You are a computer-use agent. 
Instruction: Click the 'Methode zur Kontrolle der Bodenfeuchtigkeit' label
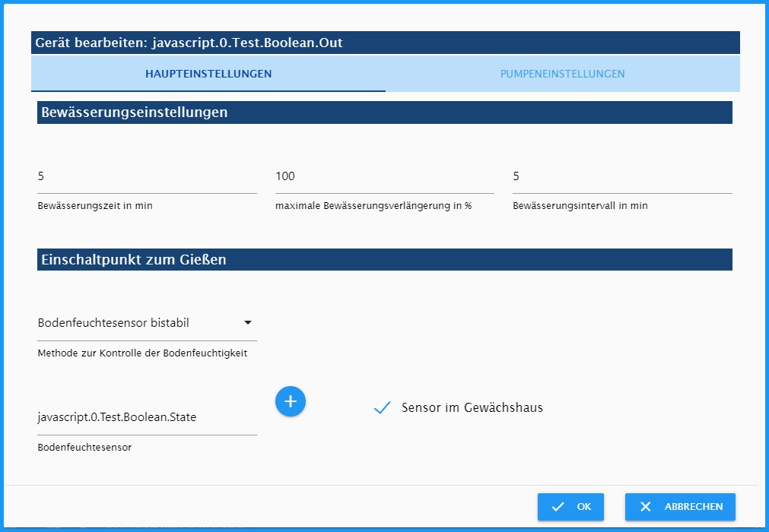click(x=142, y=353)
